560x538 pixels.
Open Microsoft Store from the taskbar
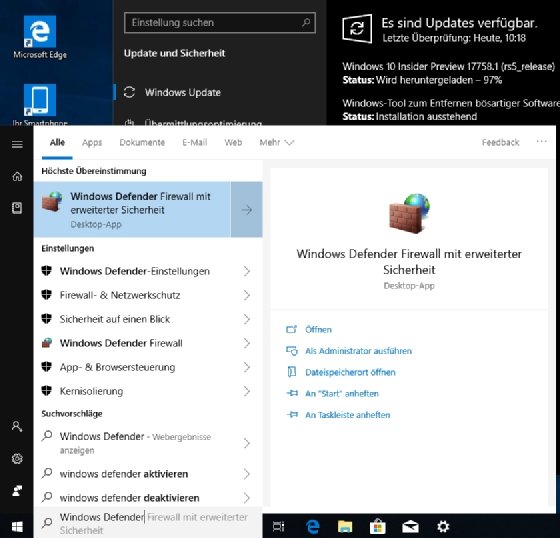378,526
